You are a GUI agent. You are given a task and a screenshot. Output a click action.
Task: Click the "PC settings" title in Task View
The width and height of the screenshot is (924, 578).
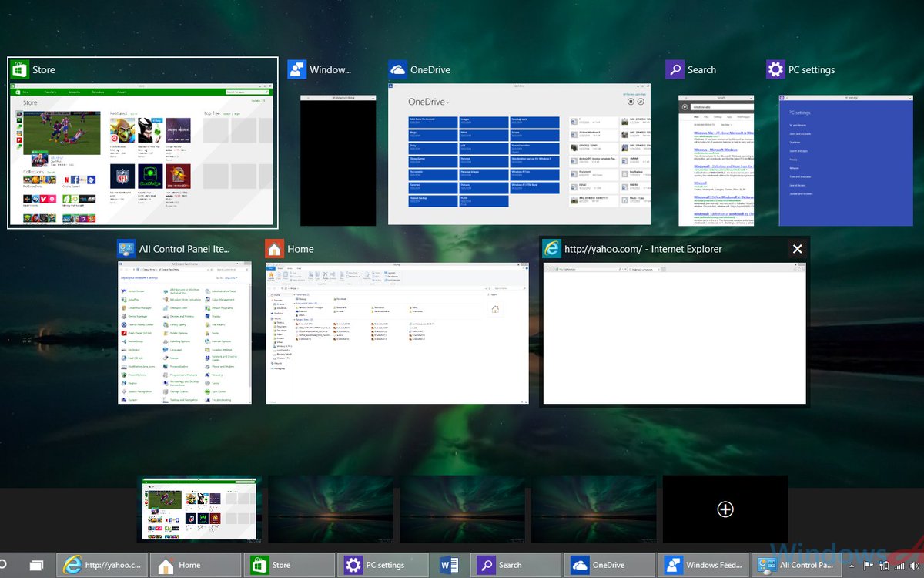click(x=812, y=70)
